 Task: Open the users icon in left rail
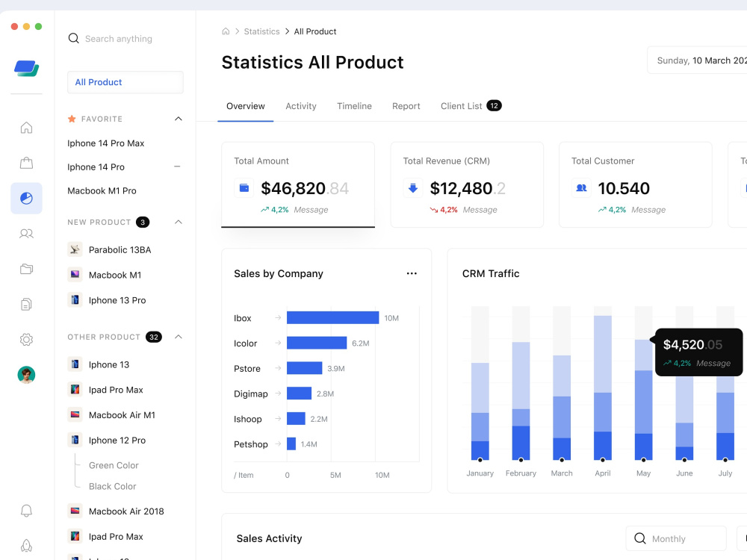(x=26, y=233)
